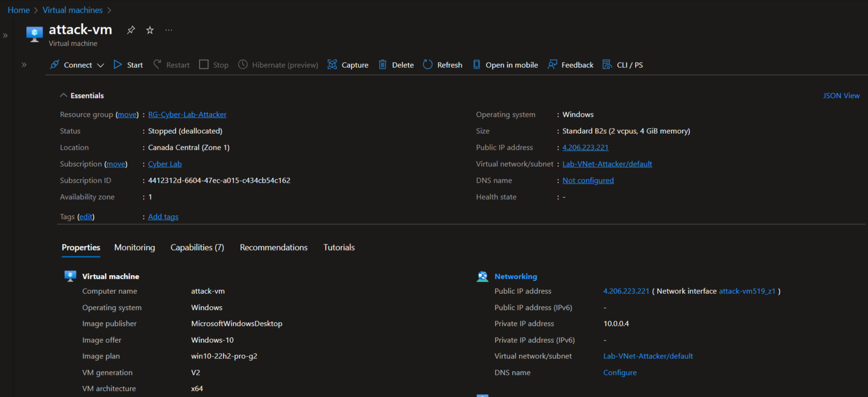Click the Restart toolbar button
The image size is (868, 397).
tap(171, 65)
